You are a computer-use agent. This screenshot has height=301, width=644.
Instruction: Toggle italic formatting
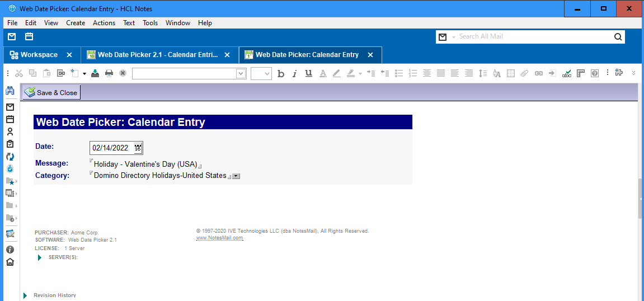[295, 73]
